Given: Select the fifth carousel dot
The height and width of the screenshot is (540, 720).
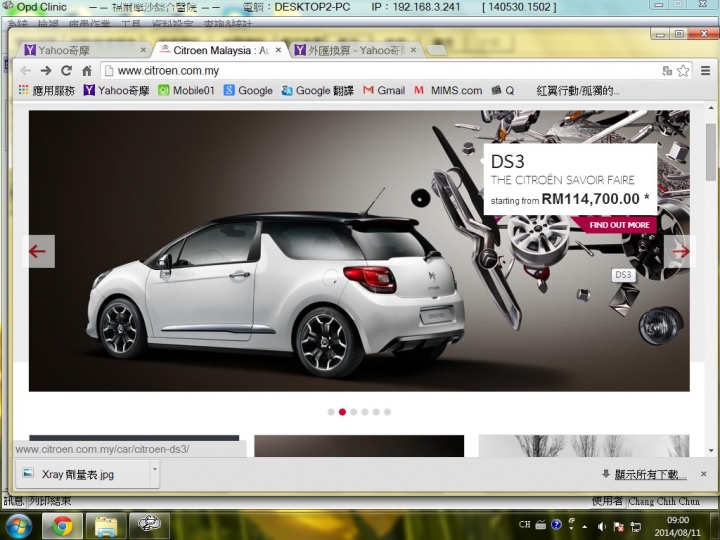Looking at the screenshot, I should (x=376, y=412).
